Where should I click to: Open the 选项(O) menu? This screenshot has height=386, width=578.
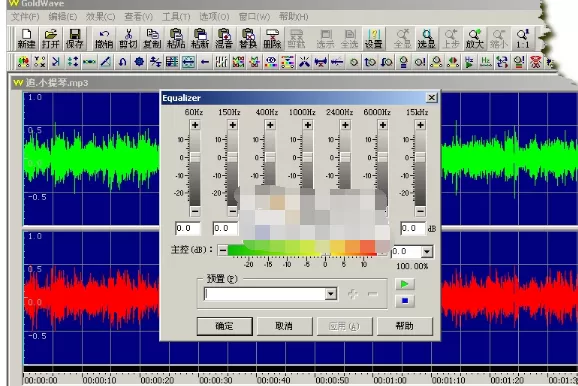point(214,17)
